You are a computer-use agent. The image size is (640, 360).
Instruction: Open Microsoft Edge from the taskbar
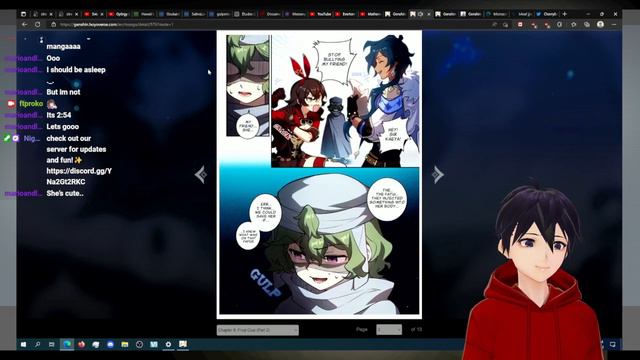point(67,344)
